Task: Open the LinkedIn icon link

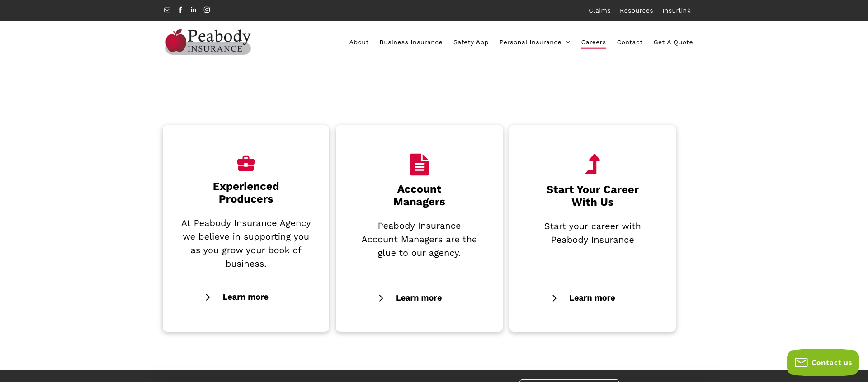Action: coord(193,10)
